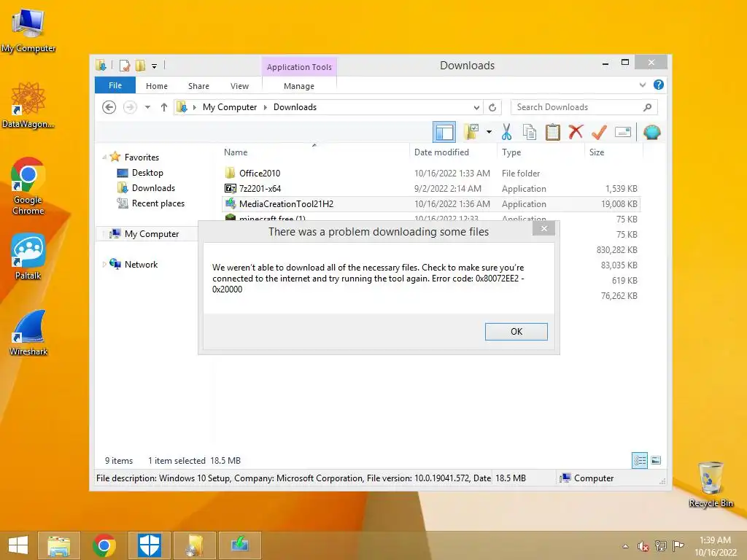Viewport: 747px width, 560px height.
Task: Open the File menu tab
Action: (115, 85)
